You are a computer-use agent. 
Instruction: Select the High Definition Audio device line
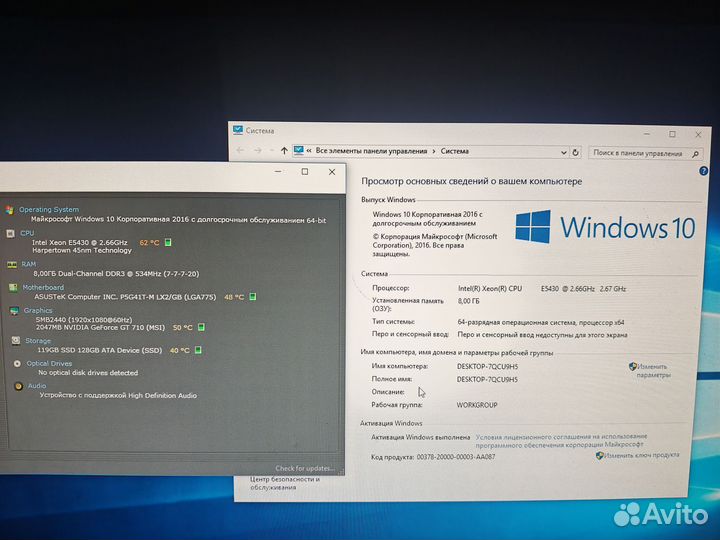[118, 395]
